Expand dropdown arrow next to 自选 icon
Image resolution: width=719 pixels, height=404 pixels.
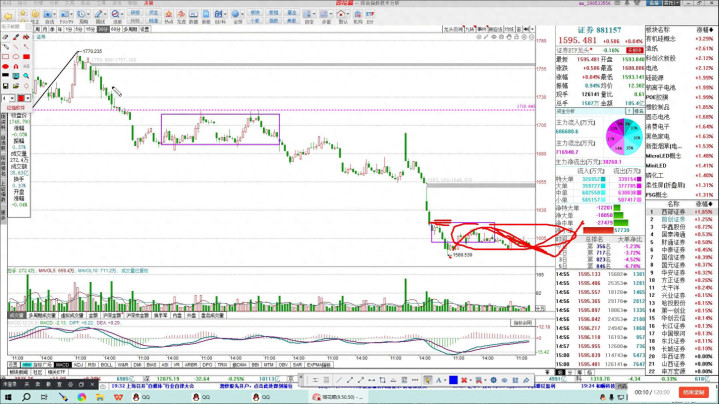(55, 15)
